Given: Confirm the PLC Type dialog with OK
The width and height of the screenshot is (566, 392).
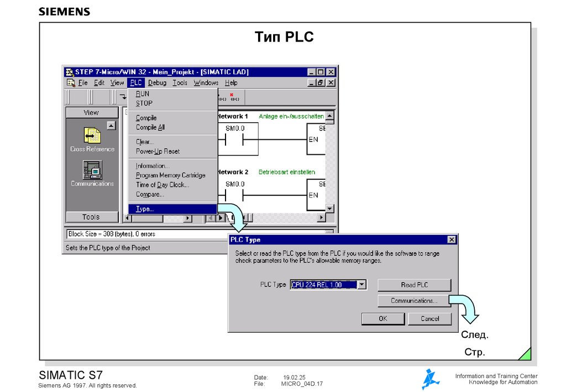Looking at the screenshot, I should click(383, 318).
